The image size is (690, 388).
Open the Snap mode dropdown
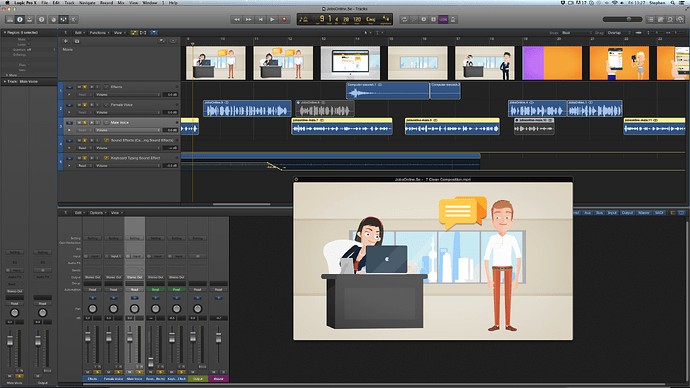(x=575, y=33)
